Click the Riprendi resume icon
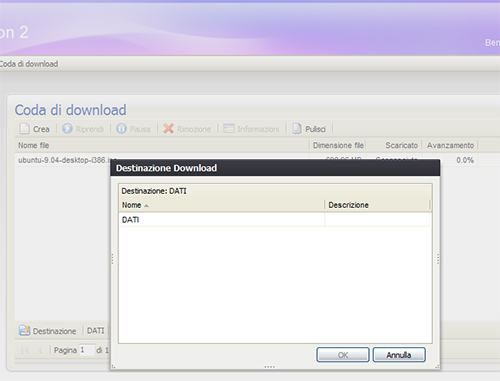Screen dimensions: 500x381 pyautogui.click(x=67, y=129)
